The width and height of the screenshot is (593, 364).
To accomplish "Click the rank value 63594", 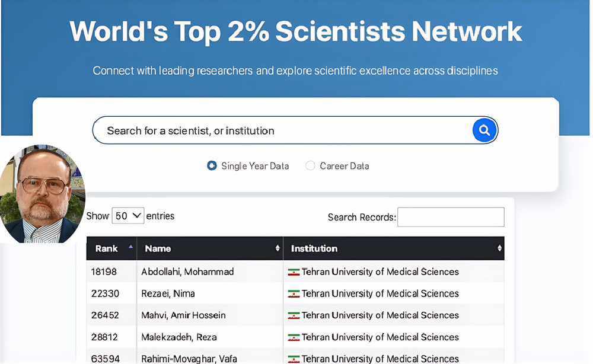I will pyautogui.click(x=106, y=358).
